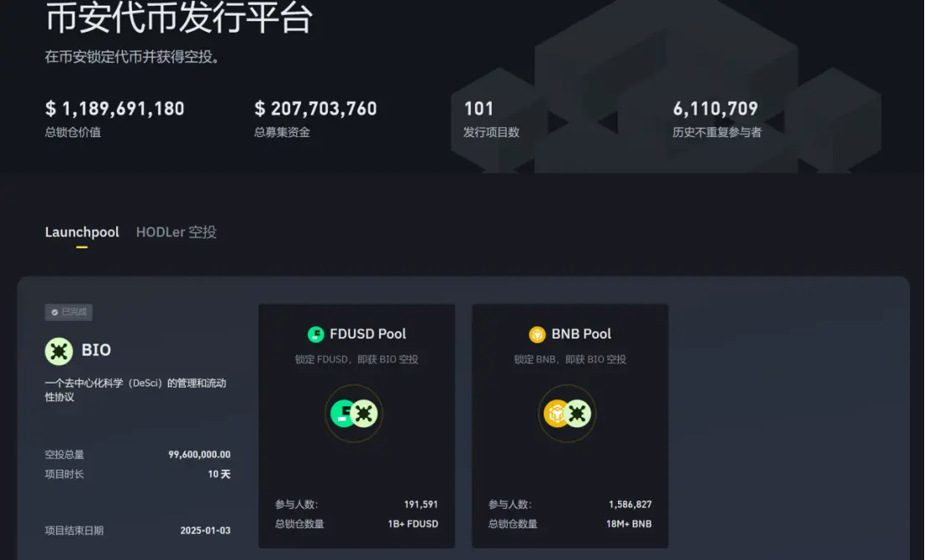Click the 在币安锁定代币并获得空投 subtitle
Image resolution: width=925 pixels, height=560 pixels.
tap(133, 57)
